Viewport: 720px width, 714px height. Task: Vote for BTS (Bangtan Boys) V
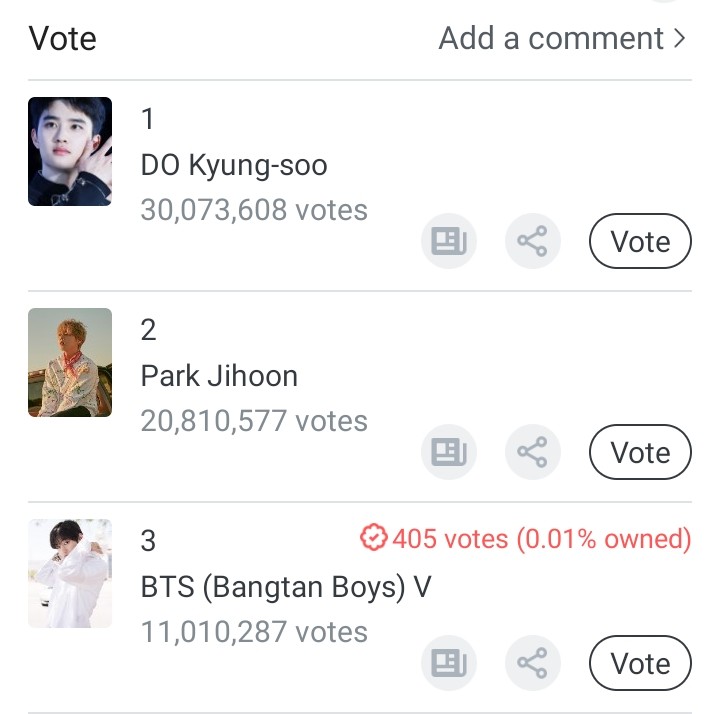[x=640, y=663]
